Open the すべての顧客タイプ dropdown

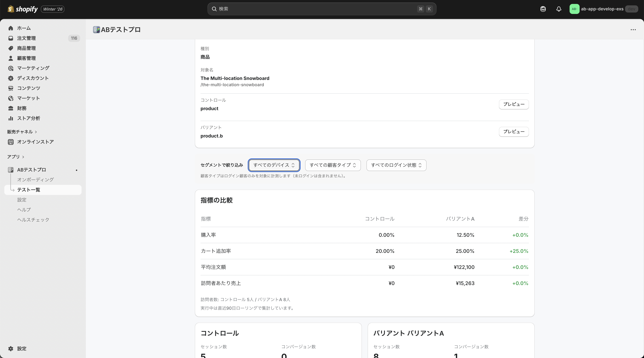[x=333, y=165]
